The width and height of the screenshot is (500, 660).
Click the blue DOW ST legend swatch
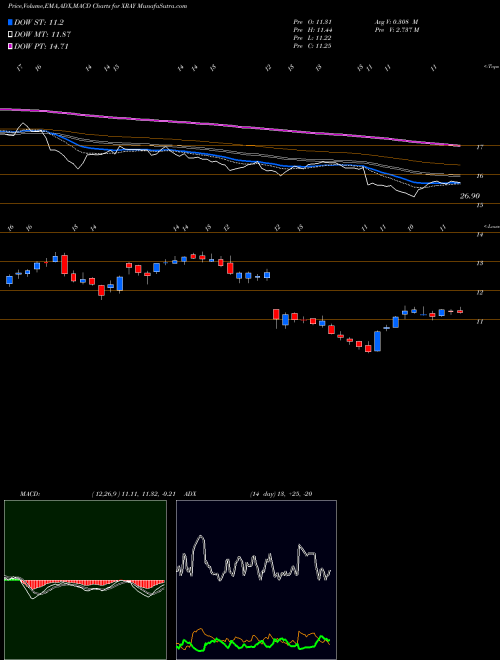10,22
